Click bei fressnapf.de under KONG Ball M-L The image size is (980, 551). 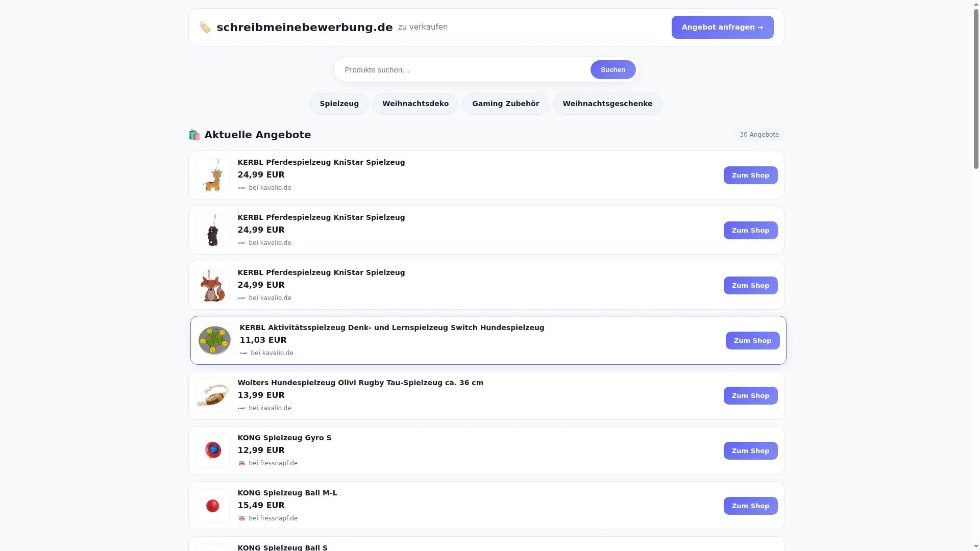[x=273, y=518]
